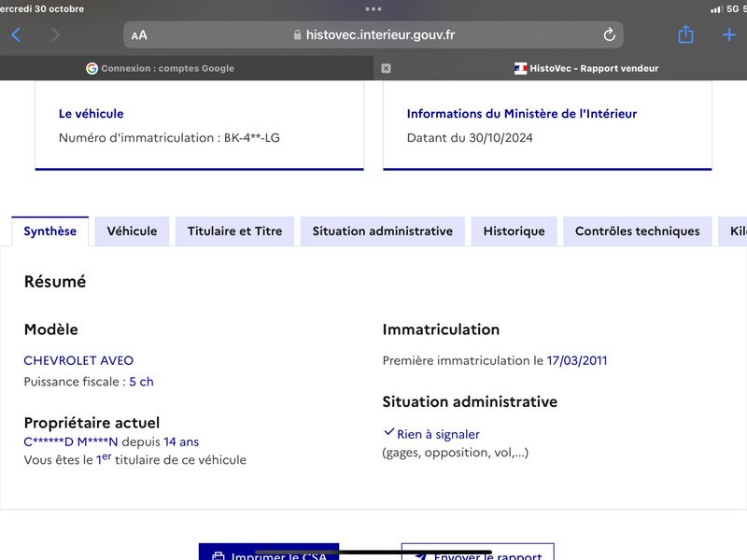Viewport: 747px width, 560px height.
Task: Close the current tab with X icon
Action: [386, 68]
